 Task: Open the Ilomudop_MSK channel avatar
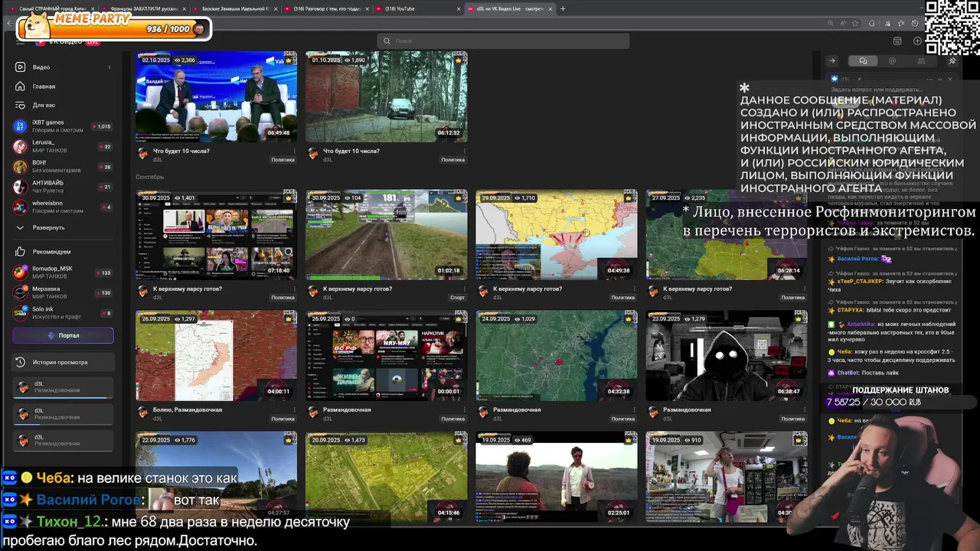pyautogui.click(x=21, y=272)
